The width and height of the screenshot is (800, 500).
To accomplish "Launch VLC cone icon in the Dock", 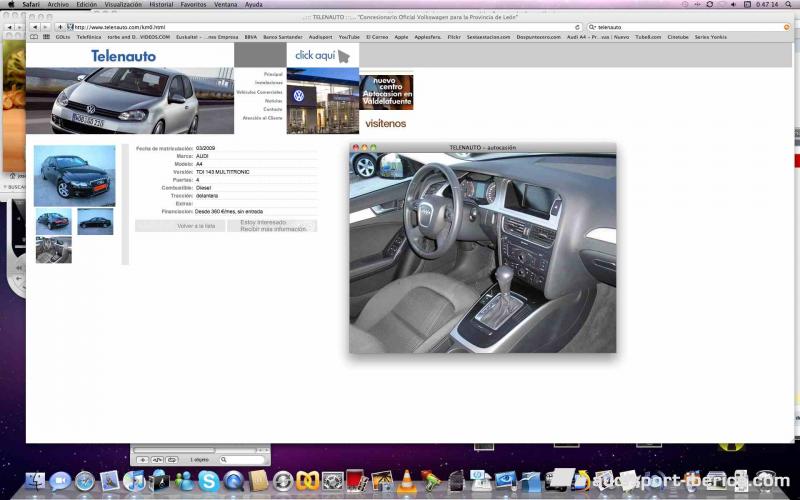I will pos(406,482).
